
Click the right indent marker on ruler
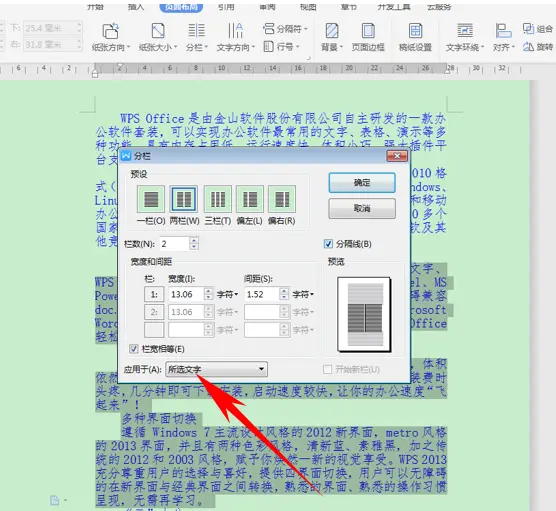(x=447, y=71)
